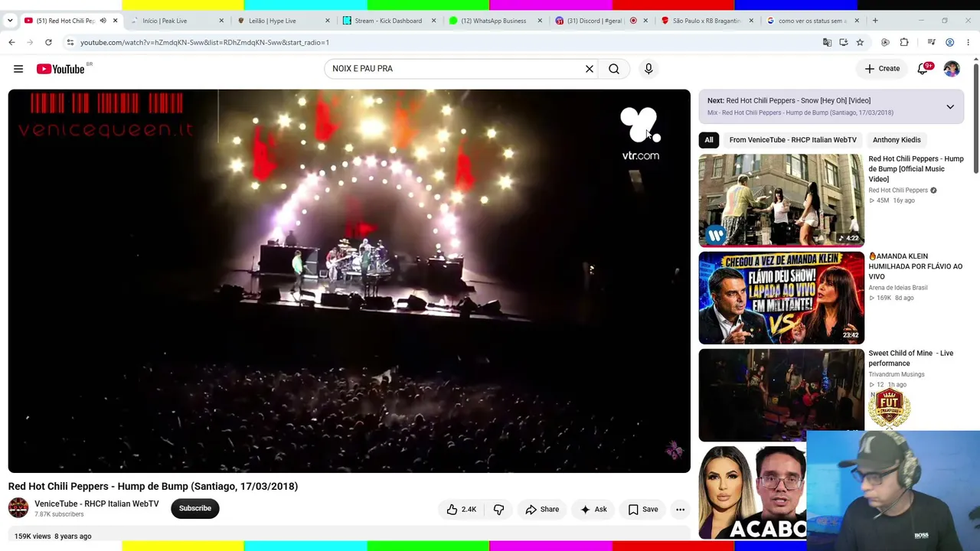Mute the YouTube tab via speaker icon
This screenshot has width=980, height=551.
[103, 21]
